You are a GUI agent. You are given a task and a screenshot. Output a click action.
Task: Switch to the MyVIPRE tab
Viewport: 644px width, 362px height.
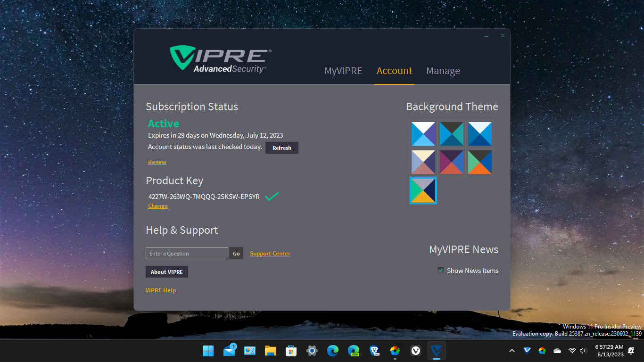click(343, 71)
